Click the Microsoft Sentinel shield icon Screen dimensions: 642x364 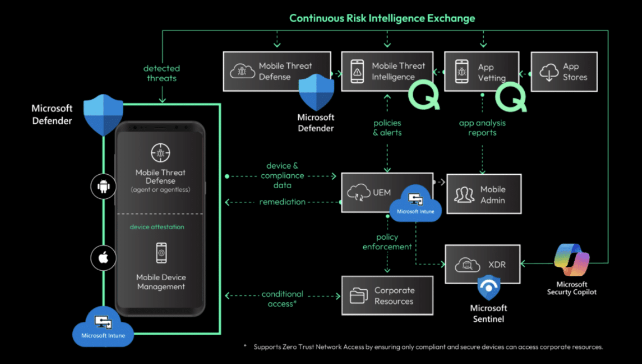[489, 287]
